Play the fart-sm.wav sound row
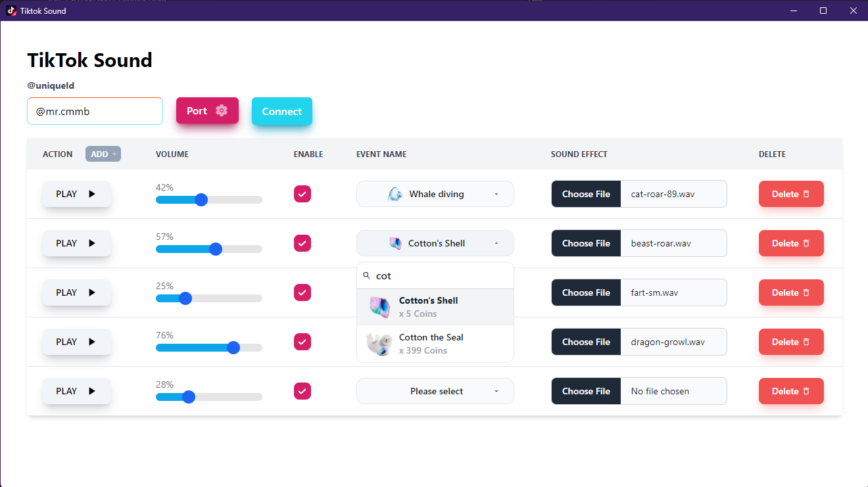The width and height of the screenshot is (868, 487). click(x=77, y=292)
